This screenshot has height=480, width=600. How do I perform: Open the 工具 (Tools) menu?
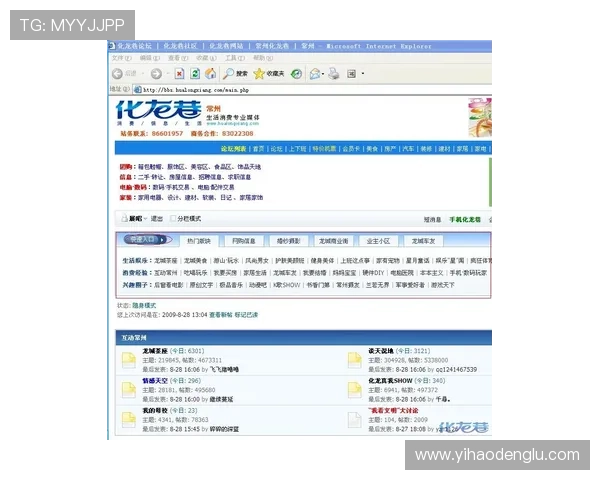[x=235, y=58]
